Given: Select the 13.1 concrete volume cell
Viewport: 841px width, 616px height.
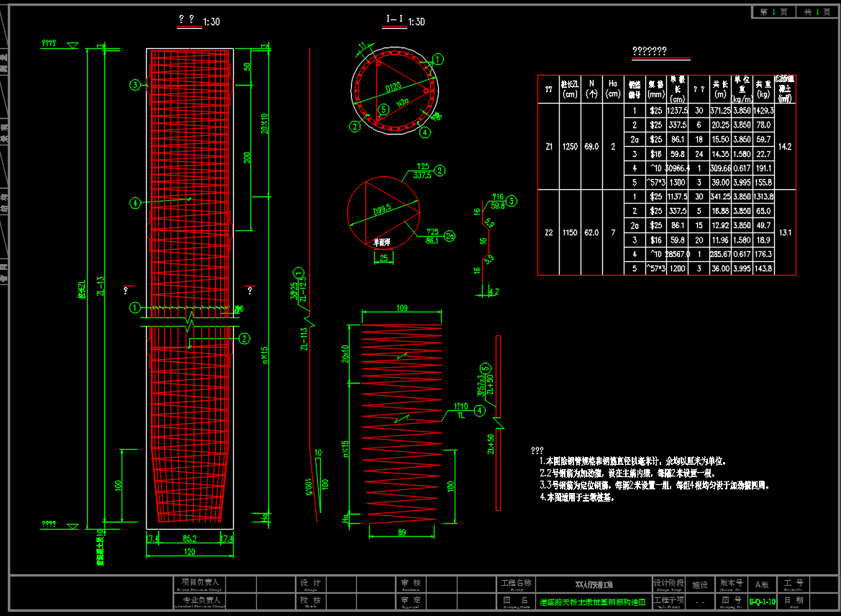Looking at the screenshot, I should 785,232.
